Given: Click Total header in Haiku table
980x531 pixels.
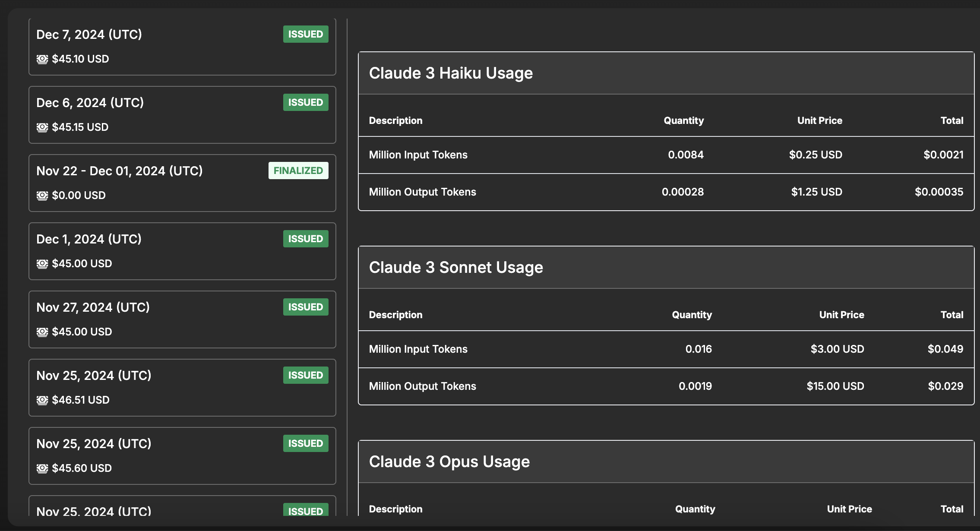Looking at the screenshot, I should click(x=952, y=120).
